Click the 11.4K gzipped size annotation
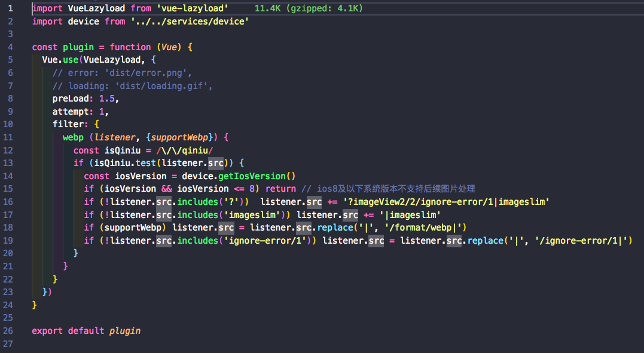The height and width of the screenshot is (353, 644). click(309, 8)
